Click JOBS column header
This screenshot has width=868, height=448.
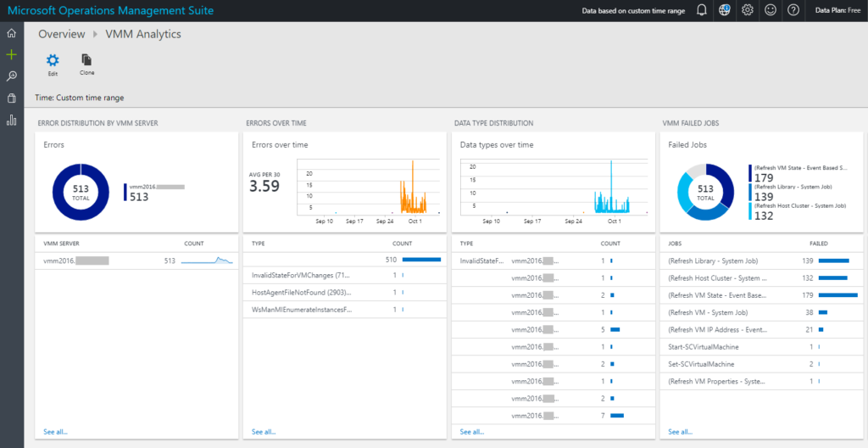pos(676,244)
